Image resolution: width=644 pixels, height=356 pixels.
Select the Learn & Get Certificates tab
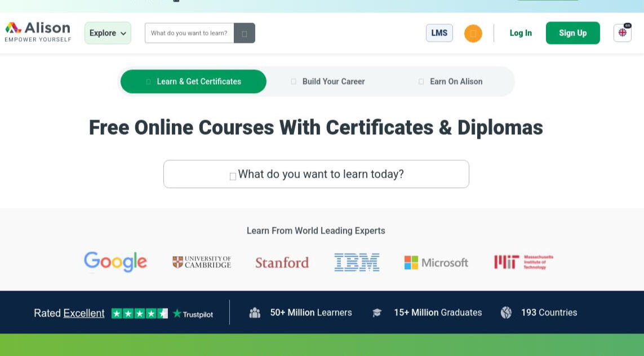click(x=193, y=81)
